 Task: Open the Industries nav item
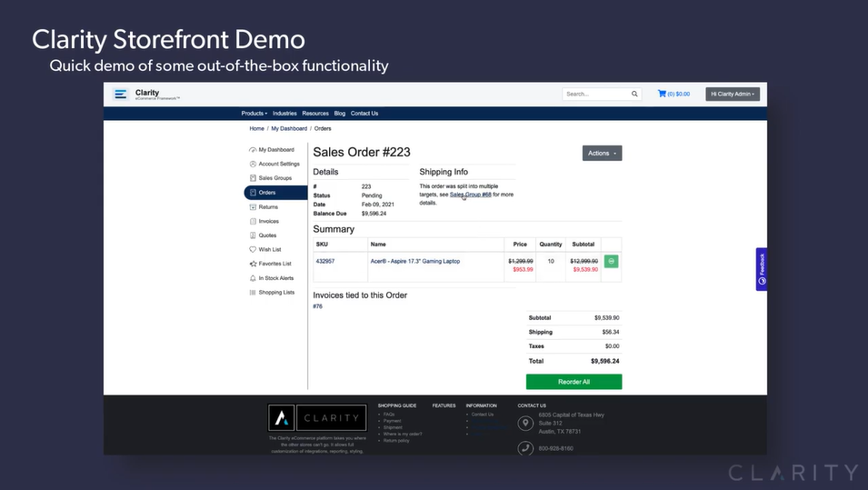(284, 114)
